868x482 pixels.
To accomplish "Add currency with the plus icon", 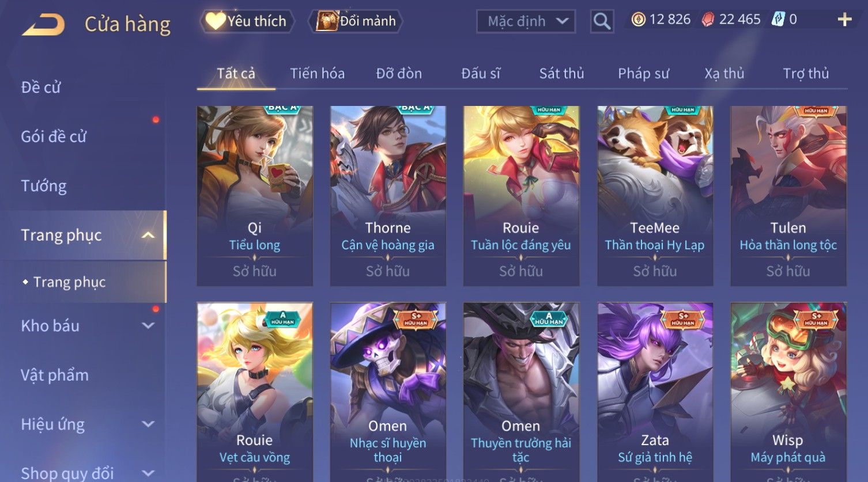I will tap(844, 20).
